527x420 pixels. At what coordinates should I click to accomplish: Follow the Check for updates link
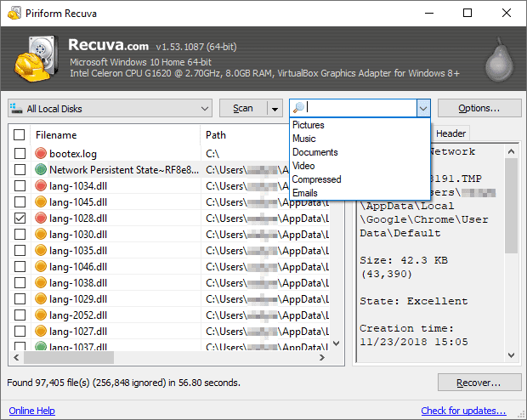(x=463, y=411)
